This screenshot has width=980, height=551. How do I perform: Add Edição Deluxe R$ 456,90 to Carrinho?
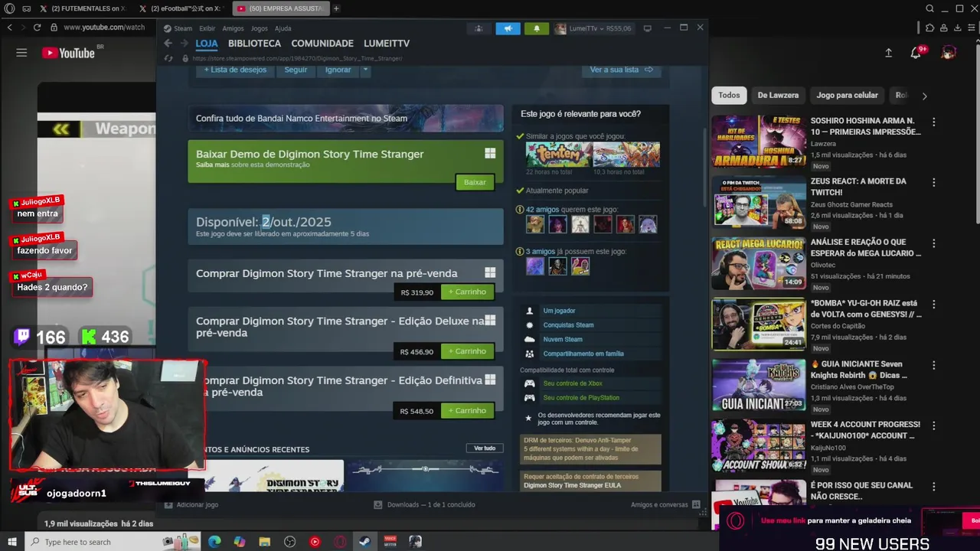click(x=467, y=351)
